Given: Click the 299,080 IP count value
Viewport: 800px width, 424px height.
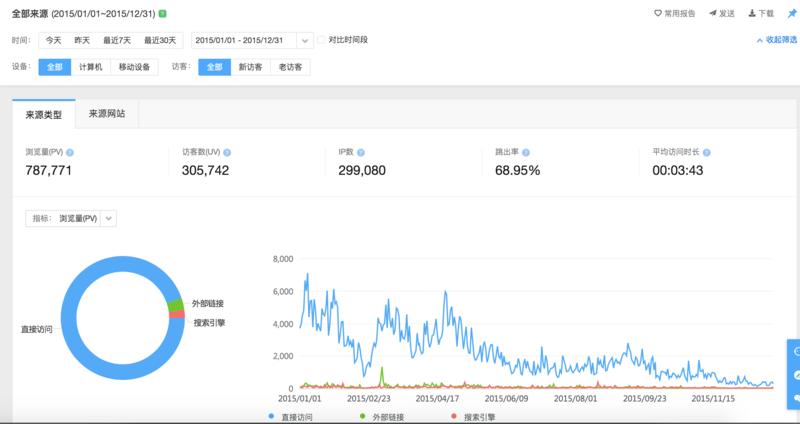Looking at the screenshot, I should [x=362, y=170].
